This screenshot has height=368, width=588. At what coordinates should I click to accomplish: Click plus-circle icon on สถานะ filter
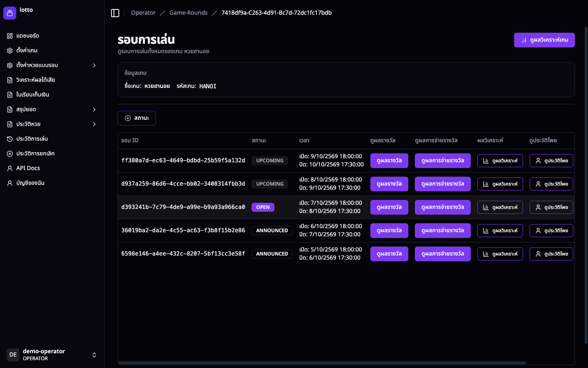click(128, 118)
